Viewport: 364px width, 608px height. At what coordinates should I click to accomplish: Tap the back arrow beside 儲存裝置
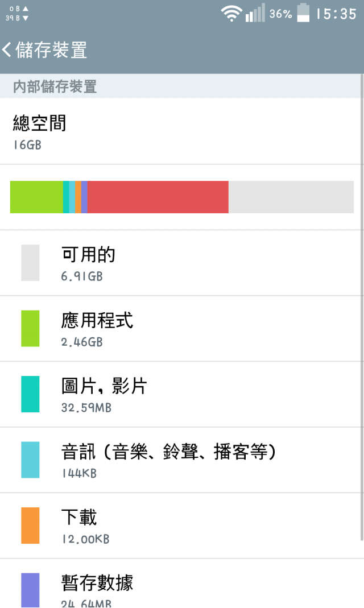[x=7, y=50]
